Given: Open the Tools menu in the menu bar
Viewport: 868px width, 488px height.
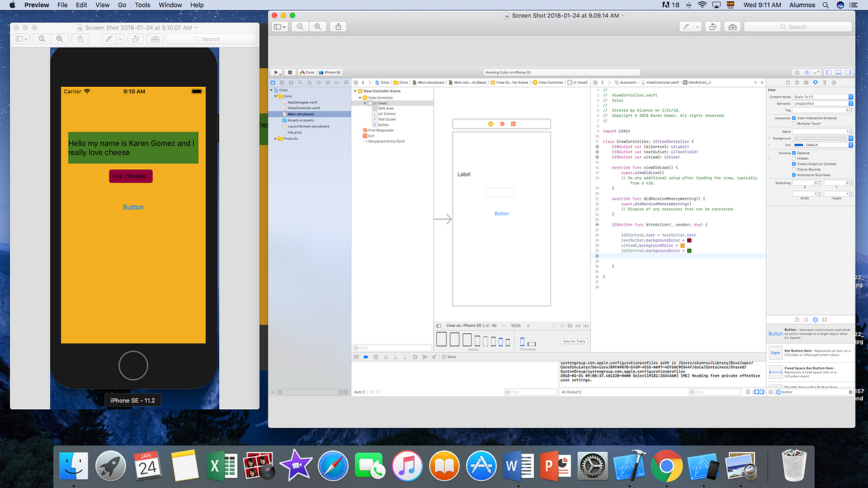Looking at the screenshot, I should click(142, 4).
